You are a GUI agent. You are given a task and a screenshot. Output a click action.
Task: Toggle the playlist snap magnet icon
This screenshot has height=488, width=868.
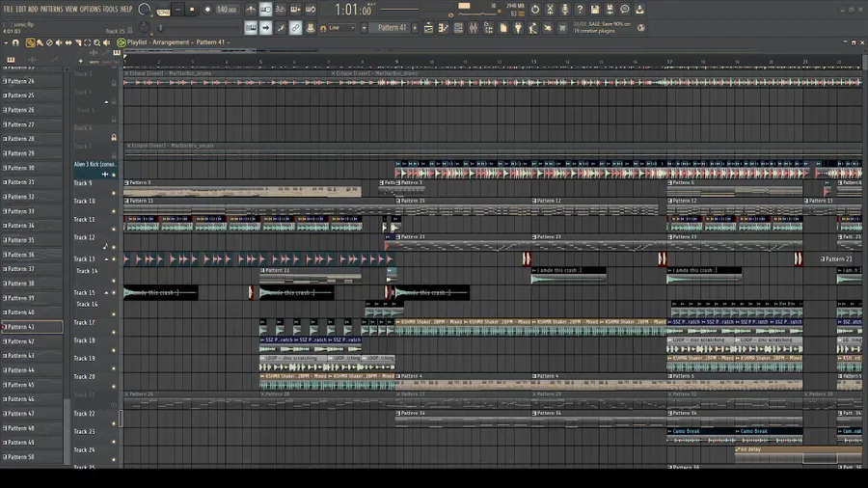[15, 42]
